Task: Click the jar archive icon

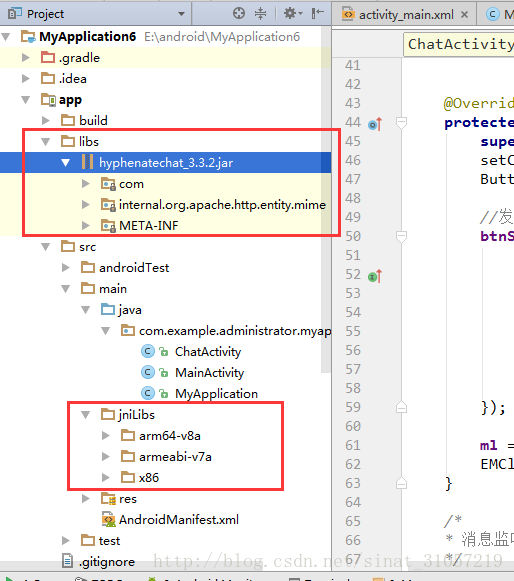Action: pos(87,162)
